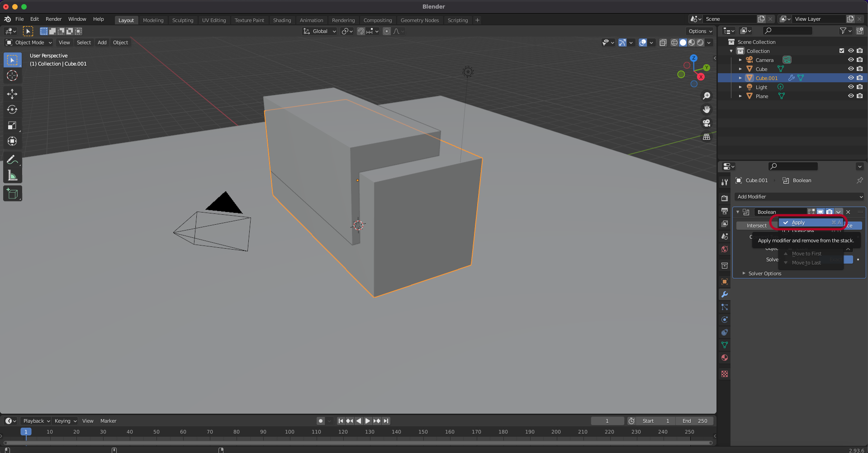Open the Render properties tab icon

point(725,198)
